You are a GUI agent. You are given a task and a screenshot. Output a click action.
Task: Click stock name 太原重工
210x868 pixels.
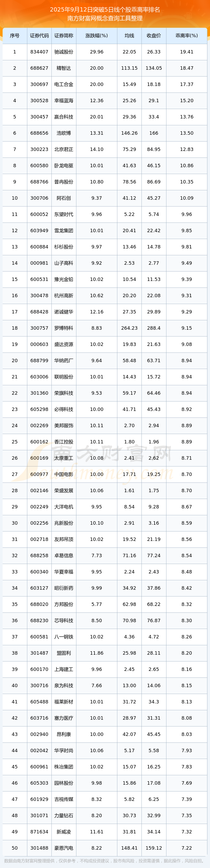point(64,458)
